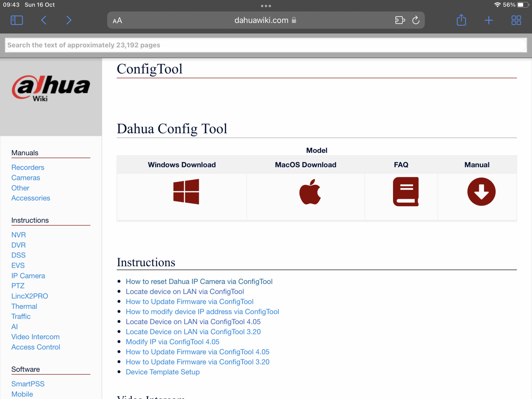Open the IP Camera instructions link
This screenshot has height=399, width=532.
(28, 276)
